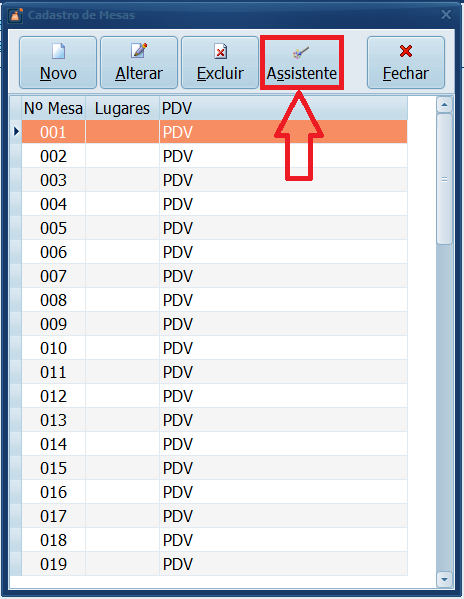Viewport: 464px width, 599px height.
Task: Click the scrollbar down arrow
Action: [444, 580]
